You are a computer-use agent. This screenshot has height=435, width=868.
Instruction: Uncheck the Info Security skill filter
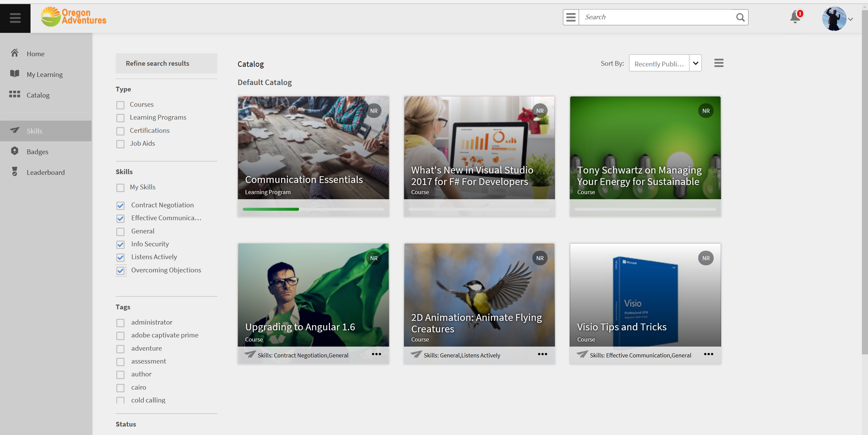click(120, 245)
